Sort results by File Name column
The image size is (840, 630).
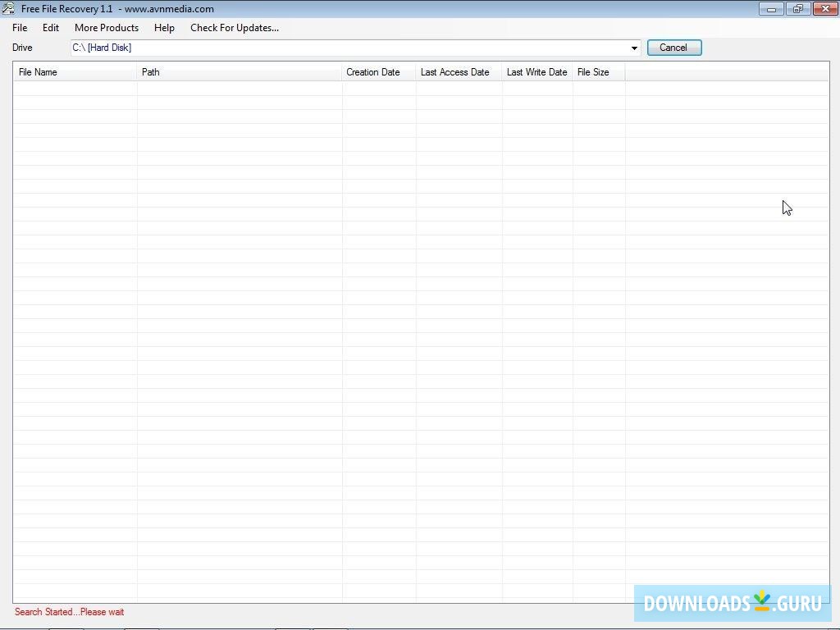pos(38,72)
